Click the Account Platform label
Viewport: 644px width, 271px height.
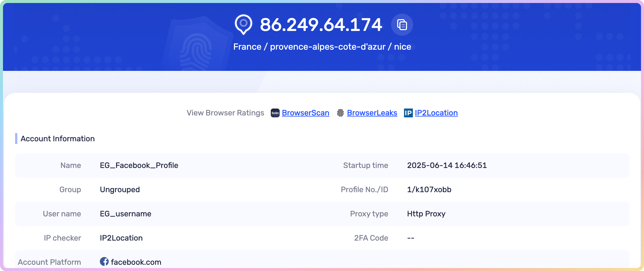(49, 262)
